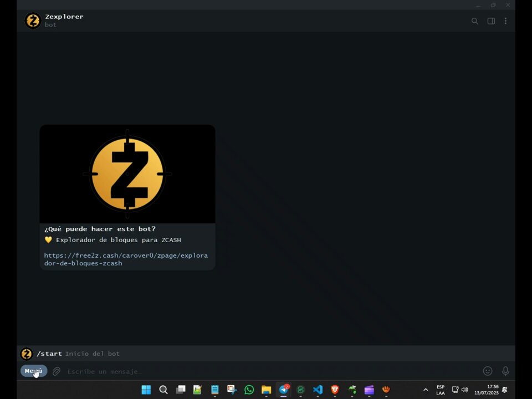
Task: Restore down the Telegram window
Action: pos(493,5)
